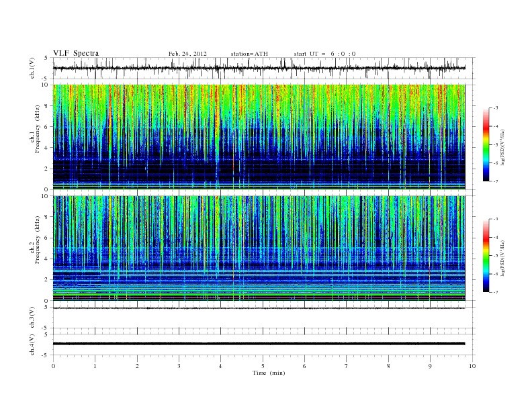The image size is (532, 411).
Task: Click the "2" tick on ch.2 frequency axis
Action: (x=47, y=280)
